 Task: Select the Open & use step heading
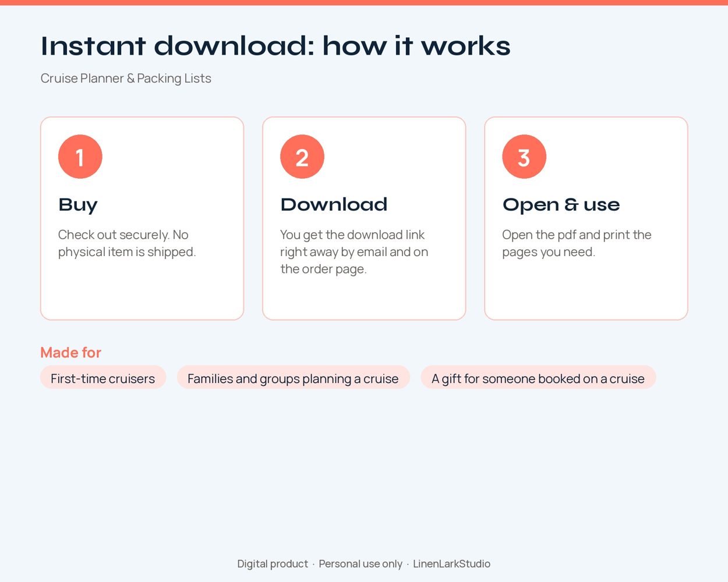point(561,205)
